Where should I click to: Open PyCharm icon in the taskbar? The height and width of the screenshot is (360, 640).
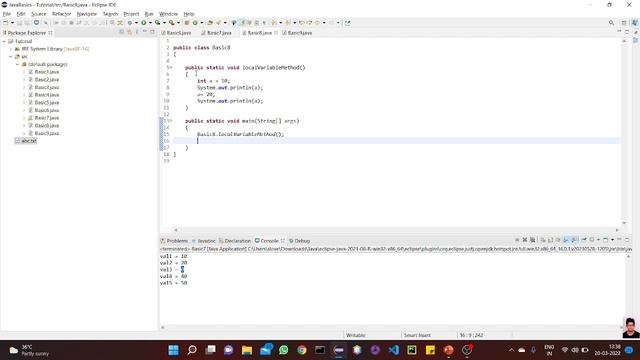412,350
